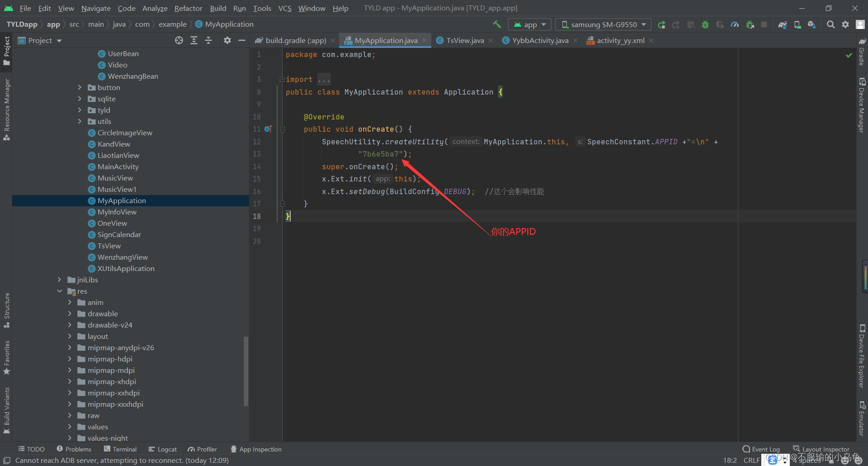Click the Search Everywhere magnifier icon
Image resolution: width=868 pixels, height=466 pixels.
831,24
